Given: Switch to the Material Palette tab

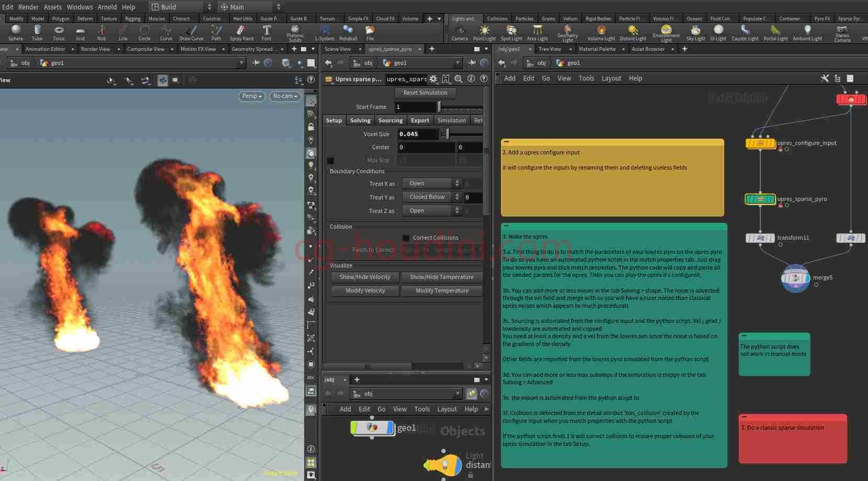Looking at the screenshot, I should coord(597,49).
